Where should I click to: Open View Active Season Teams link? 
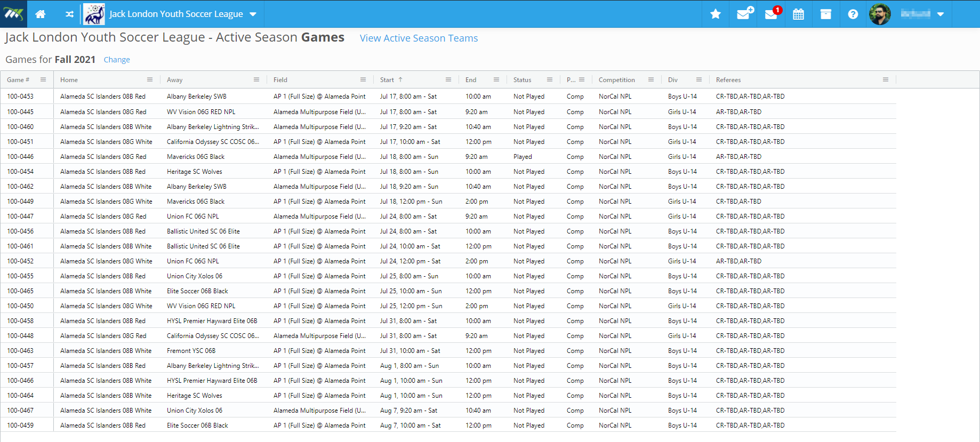[x=419, y=38]
